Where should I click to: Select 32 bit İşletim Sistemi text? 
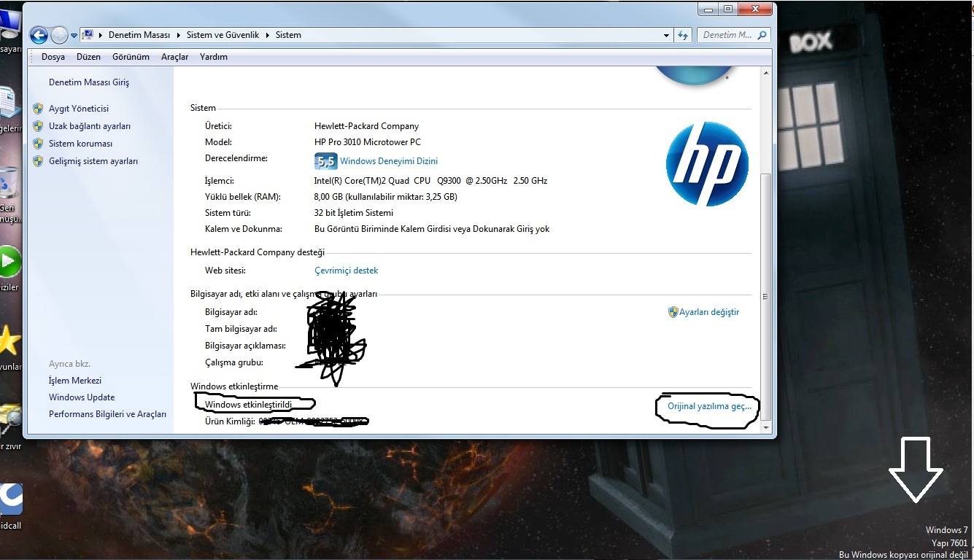click(x=354, y=213)
